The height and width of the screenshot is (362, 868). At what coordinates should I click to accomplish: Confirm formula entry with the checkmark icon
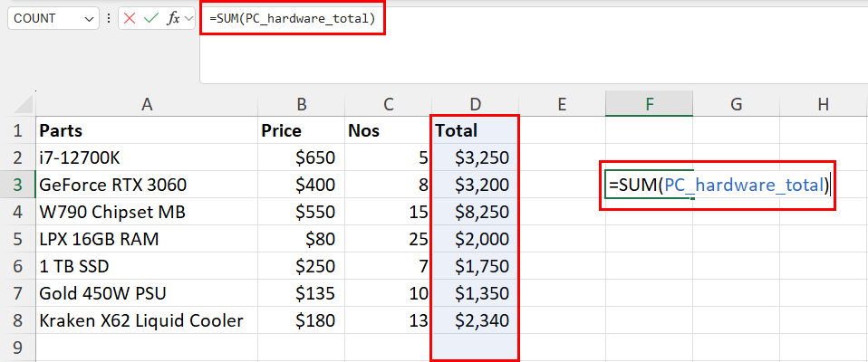pyautogui.click(x=151, y=18)
